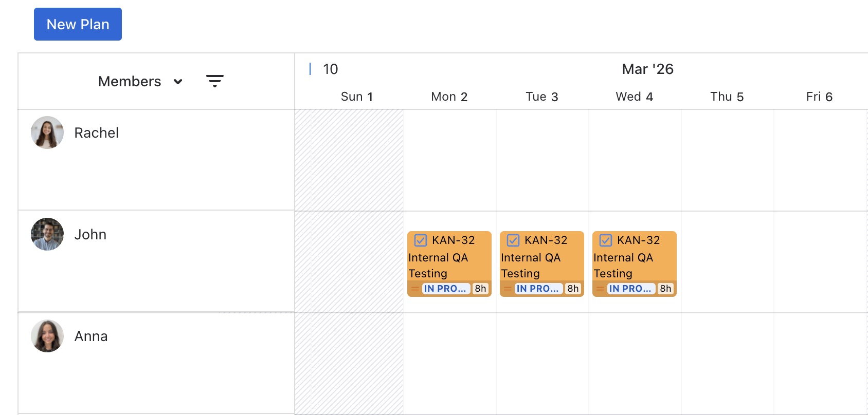This screenshot has width=868, height=415.
Task: Select the Mon 2 day column header
Action: 449,97
